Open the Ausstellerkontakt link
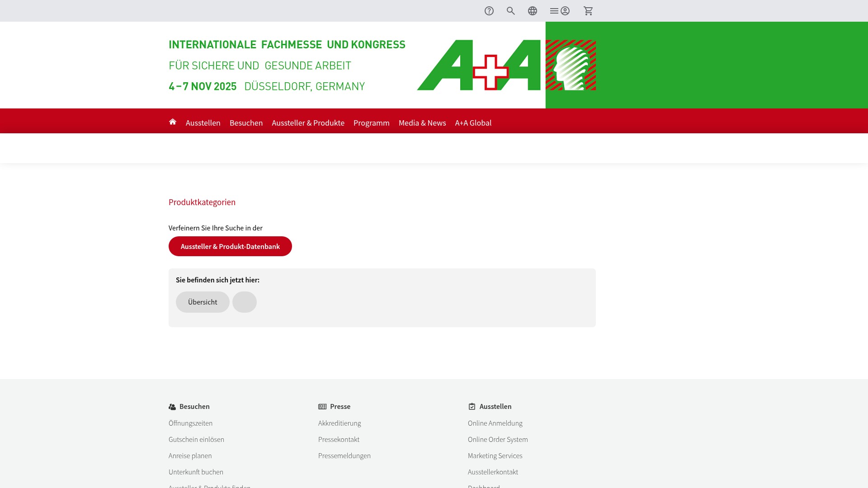 click(x=493, y=472)
